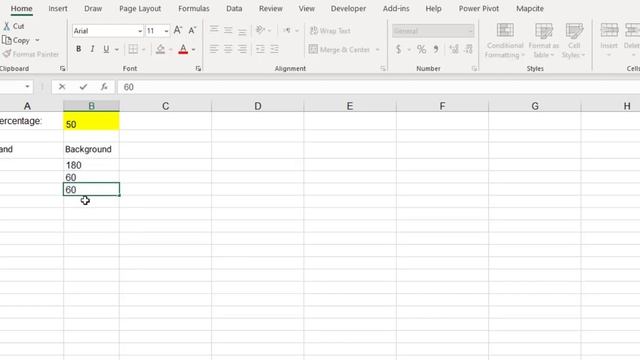Select column B header
640x360 pixels.
91,106
